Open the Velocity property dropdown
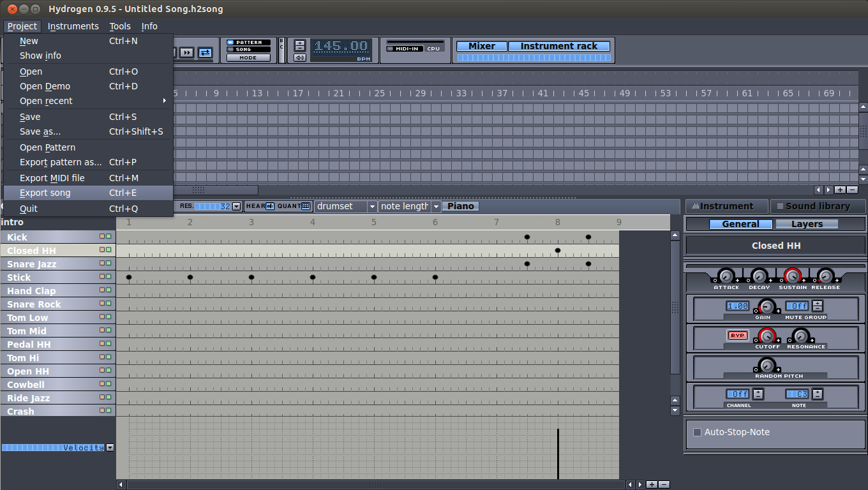This screenshot has height=490, width=868. pos(110,448)
